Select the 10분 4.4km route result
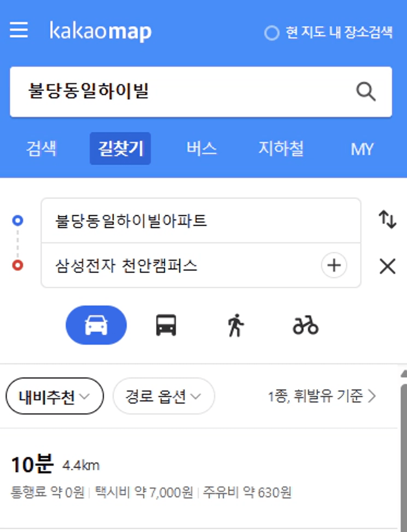407x532 pixels. point(199,478)
